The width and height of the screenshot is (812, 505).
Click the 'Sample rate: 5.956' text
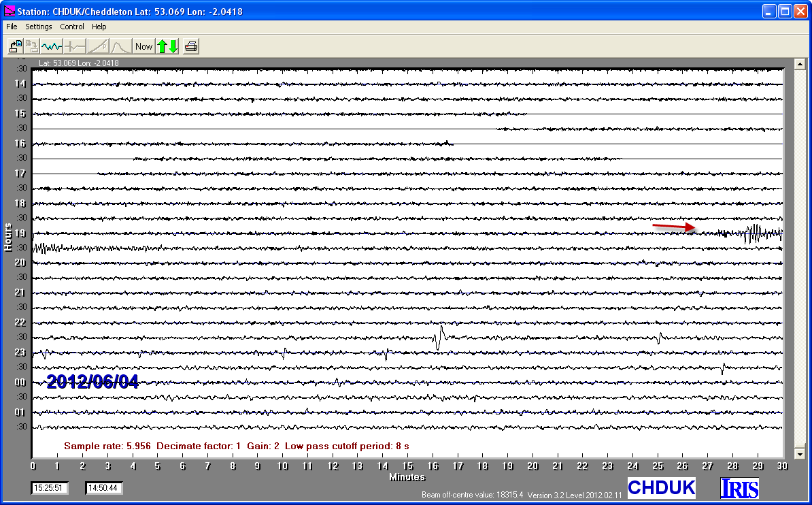(x=107, y=446)
